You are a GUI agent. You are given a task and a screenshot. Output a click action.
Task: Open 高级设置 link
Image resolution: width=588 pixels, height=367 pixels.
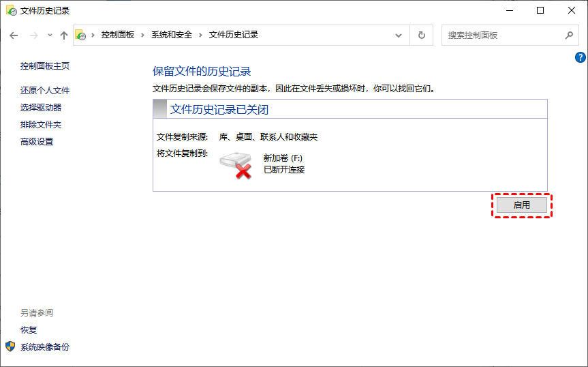[x=37, y=142]
